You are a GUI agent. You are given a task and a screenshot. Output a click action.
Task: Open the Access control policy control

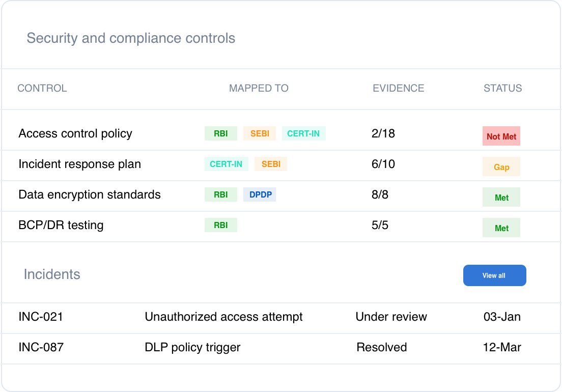(x=75, y=133)
